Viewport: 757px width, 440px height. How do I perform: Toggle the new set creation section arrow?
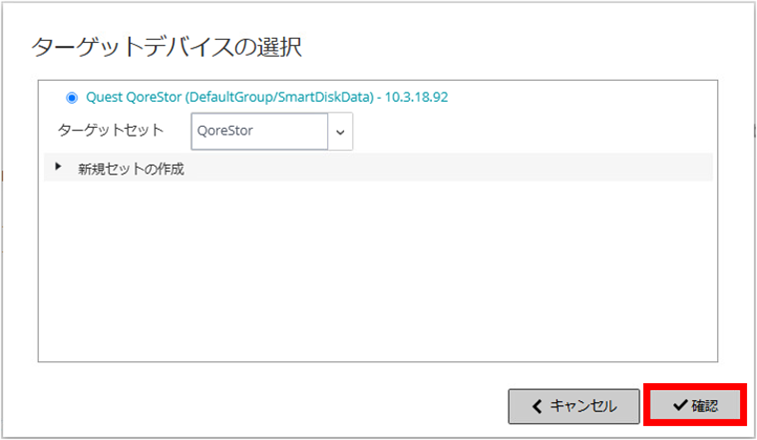pos(58,167)
